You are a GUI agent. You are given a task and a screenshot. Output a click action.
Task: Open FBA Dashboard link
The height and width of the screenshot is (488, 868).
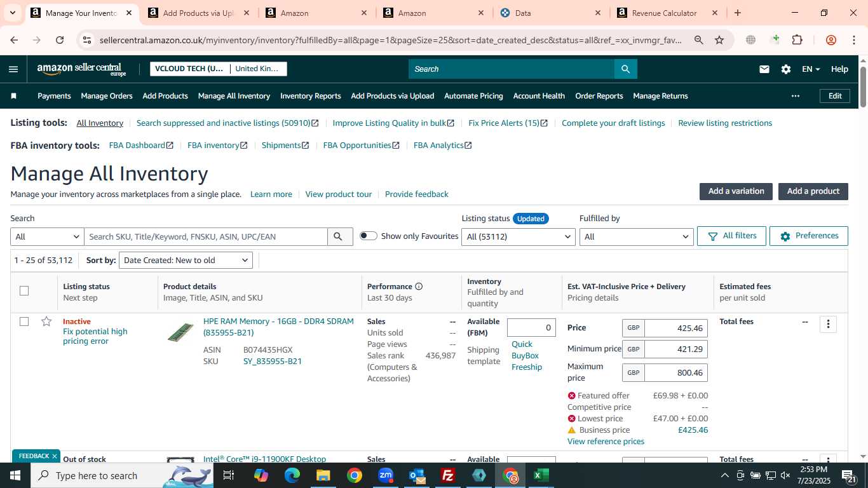[x=141, y=146]
